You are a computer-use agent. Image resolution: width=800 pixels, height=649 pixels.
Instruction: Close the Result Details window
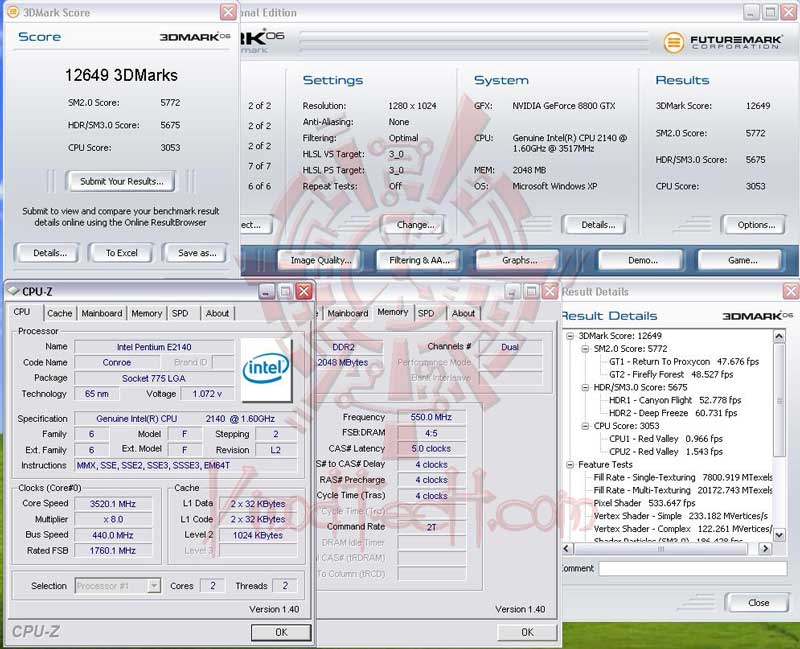791,291
